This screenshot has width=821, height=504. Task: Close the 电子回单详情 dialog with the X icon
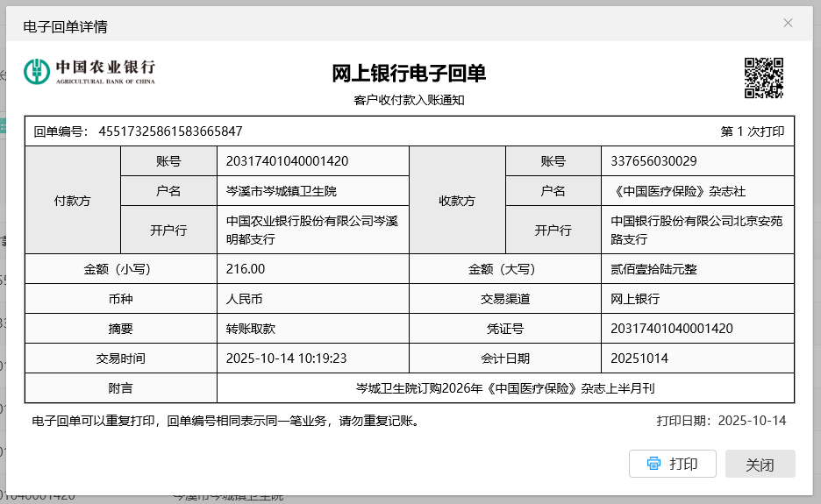click(x=788, y=23)
